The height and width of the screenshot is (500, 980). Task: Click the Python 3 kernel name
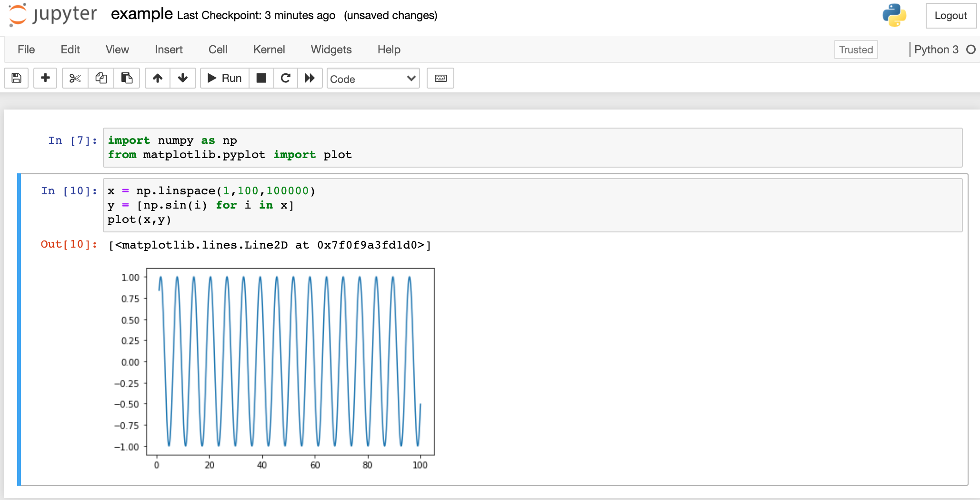[936, 50]
